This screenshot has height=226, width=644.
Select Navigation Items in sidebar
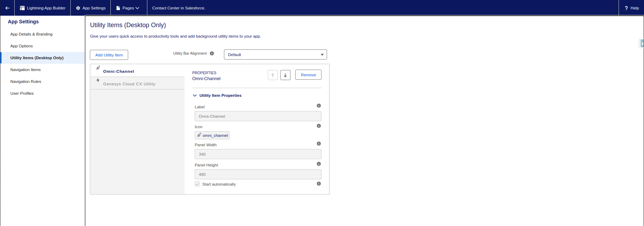25,70
